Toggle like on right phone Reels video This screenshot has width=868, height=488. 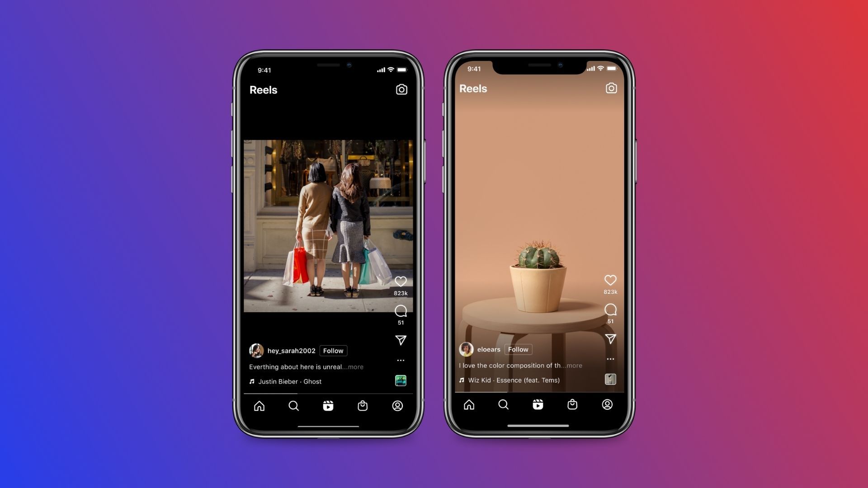[610, 279]
